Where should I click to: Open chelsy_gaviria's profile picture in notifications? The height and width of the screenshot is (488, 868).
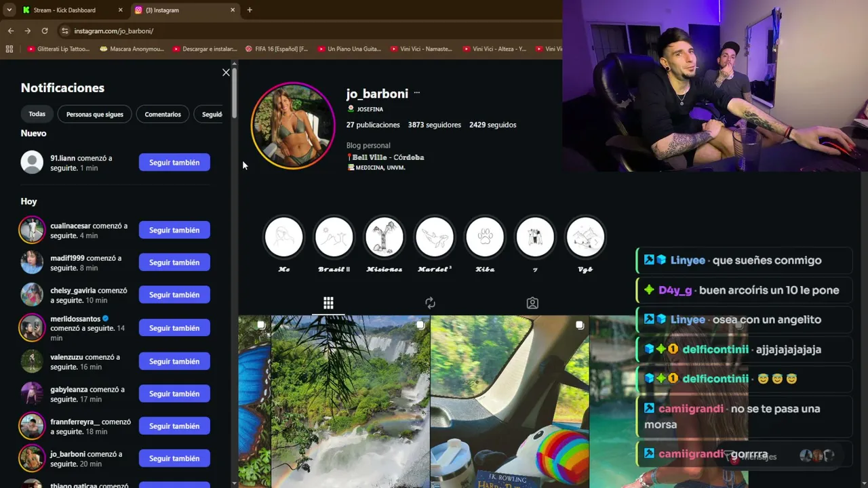(x=32, y=295)
